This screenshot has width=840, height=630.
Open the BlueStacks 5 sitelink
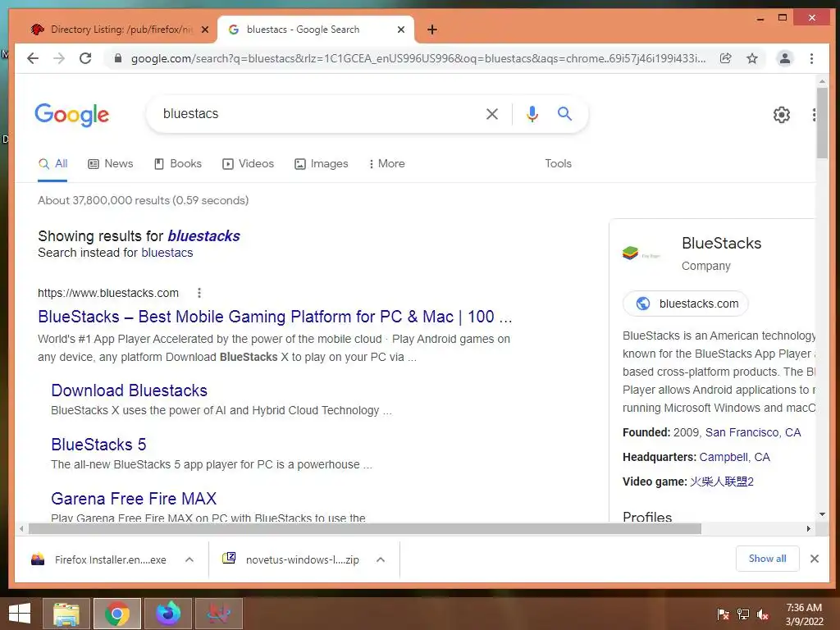tap(98, 445)
